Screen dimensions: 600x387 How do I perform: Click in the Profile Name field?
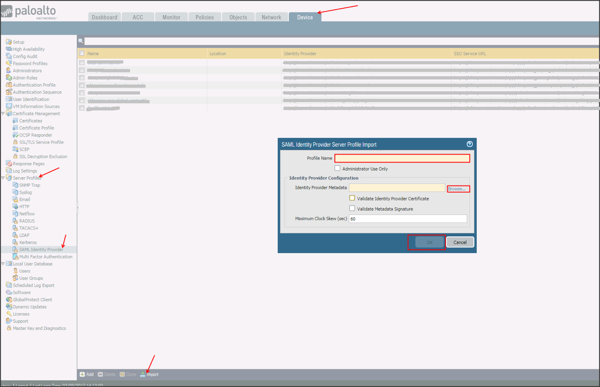pos(402,158)
